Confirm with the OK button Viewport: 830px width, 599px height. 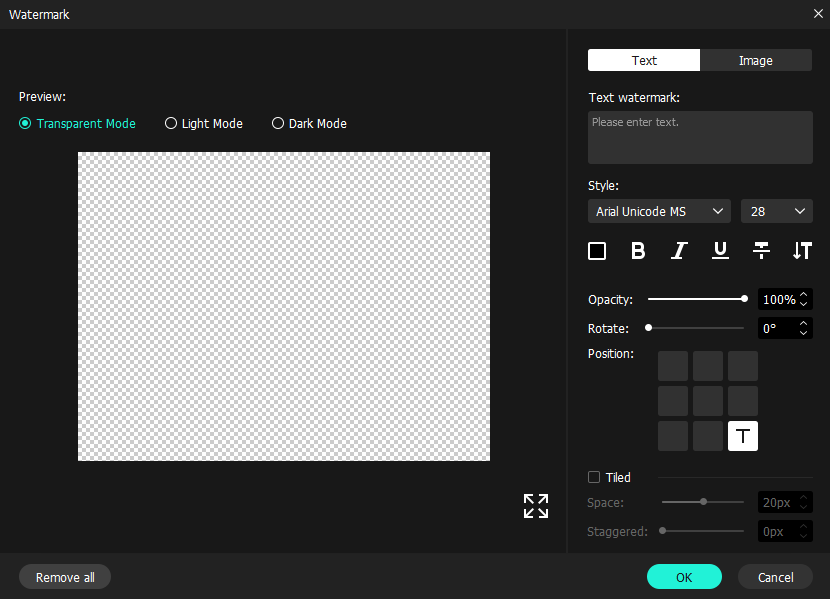tap(684, 577)
